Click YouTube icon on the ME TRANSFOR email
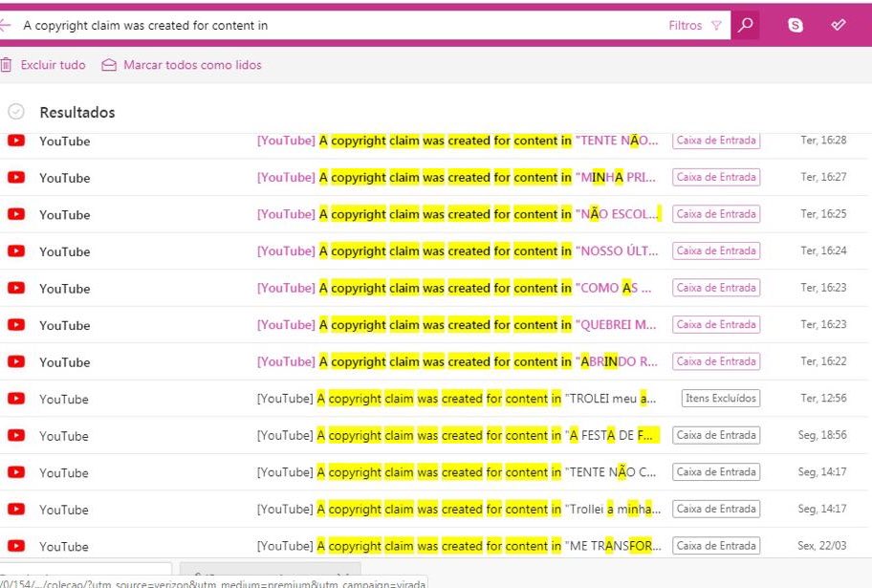The image size is (872, 588). coord(16,546)
